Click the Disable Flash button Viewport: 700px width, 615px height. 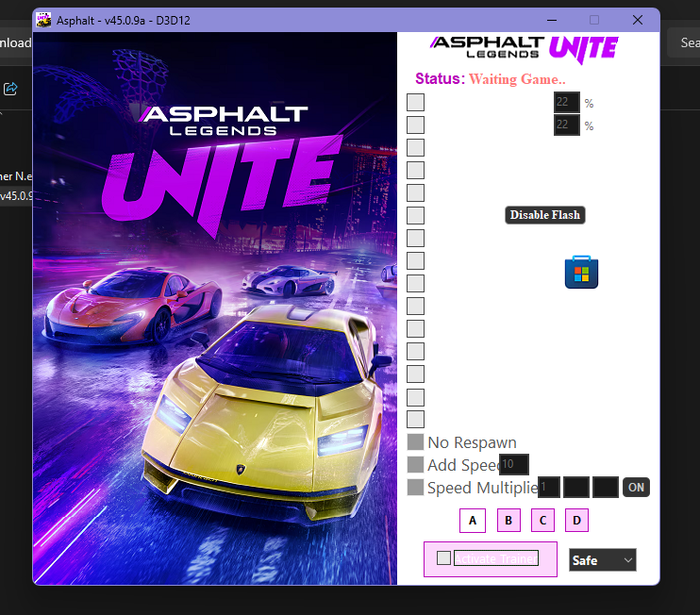(x=544, y=215)
